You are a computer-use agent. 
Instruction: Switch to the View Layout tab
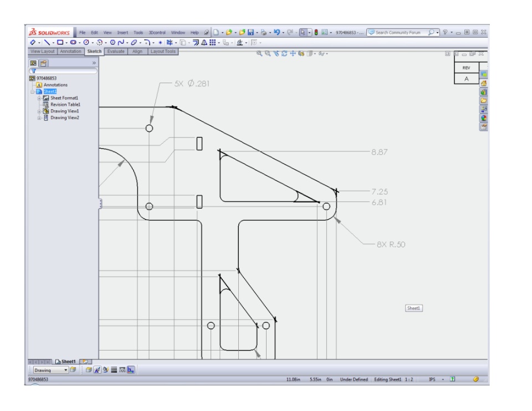tap(43, 51)
